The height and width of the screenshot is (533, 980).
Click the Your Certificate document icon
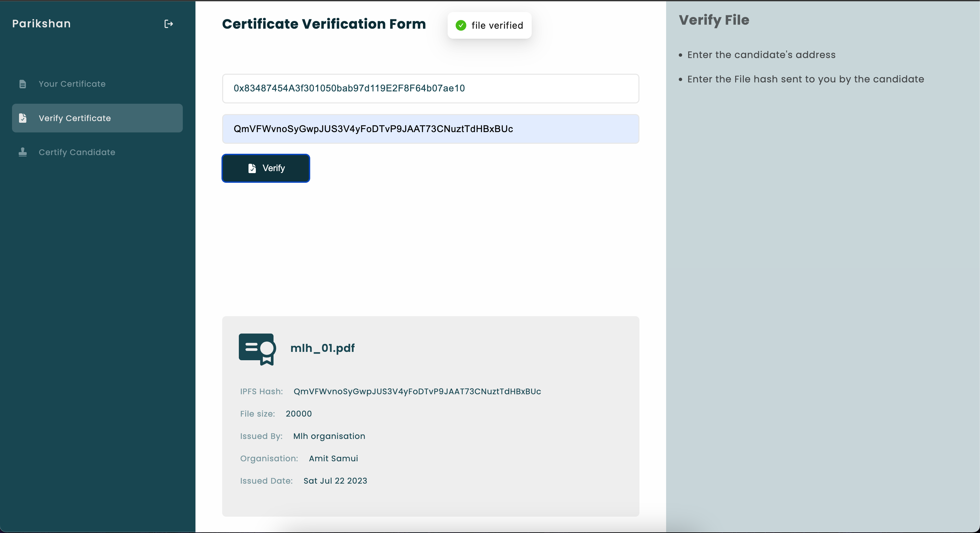[x=23, y=84]
